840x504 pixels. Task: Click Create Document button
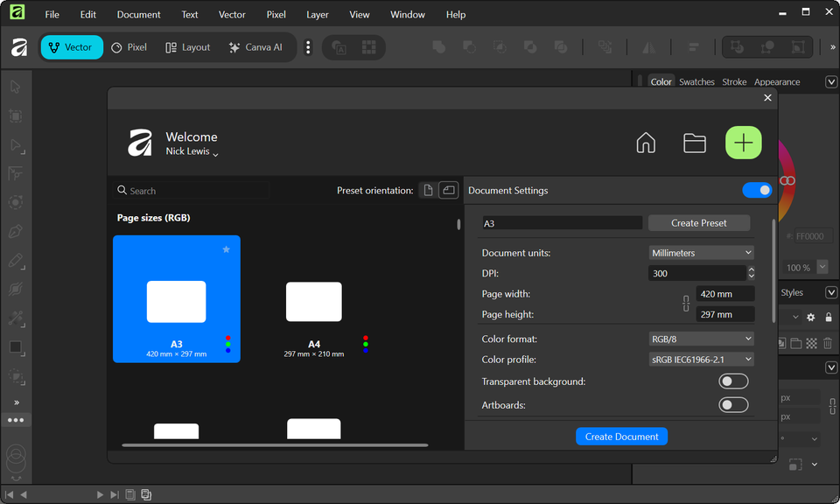[621, 437]
